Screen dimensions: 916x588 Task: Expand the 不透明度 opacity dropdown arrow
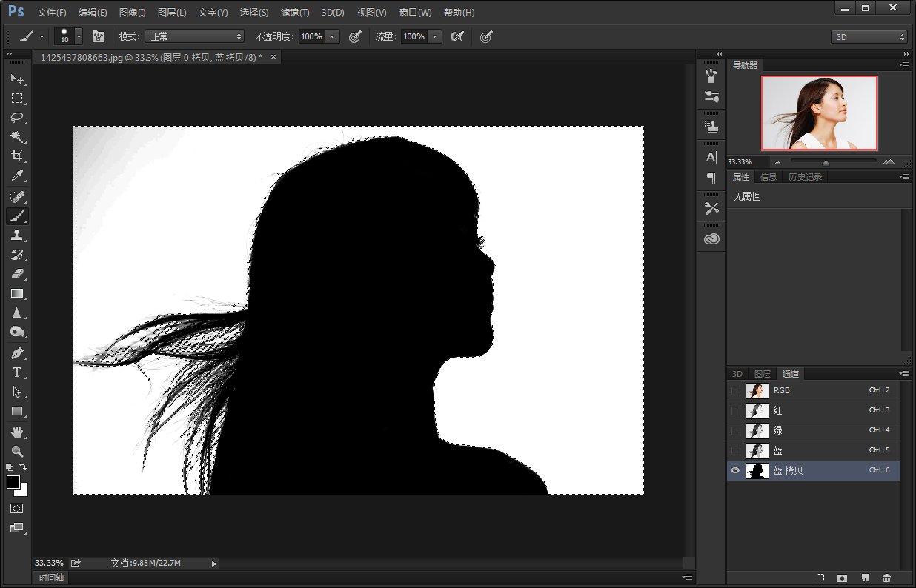(x=333, y=36)
